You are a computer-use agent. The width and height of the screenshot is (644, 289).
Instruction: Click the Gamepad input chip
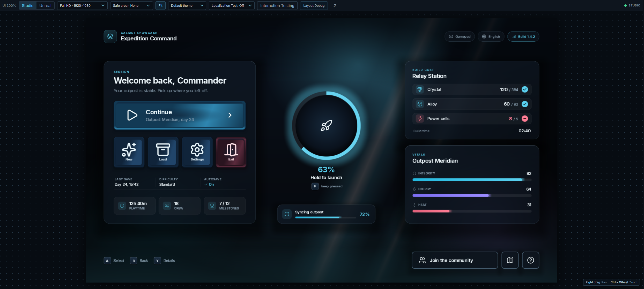point(460,36)
